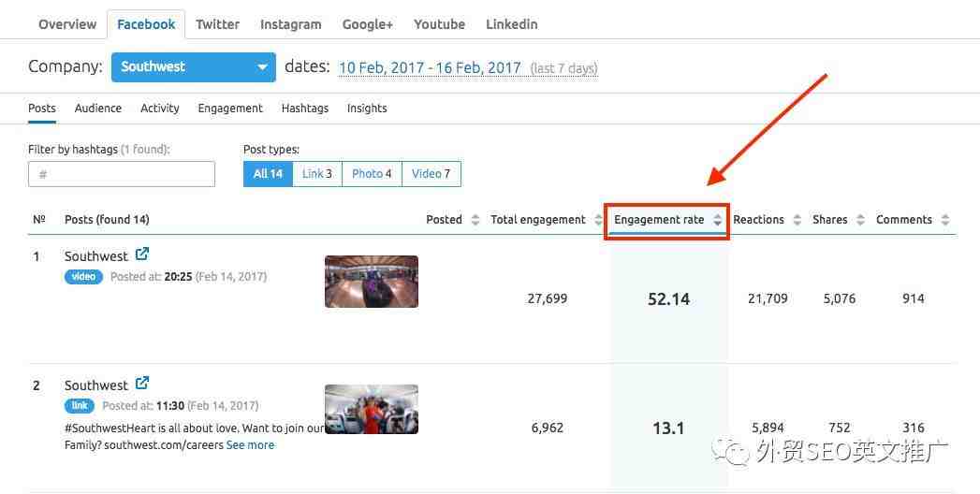The height and width of the screenshot is (494, 980).
Task: Filter post types to Link 3
Action: (317, 174)
